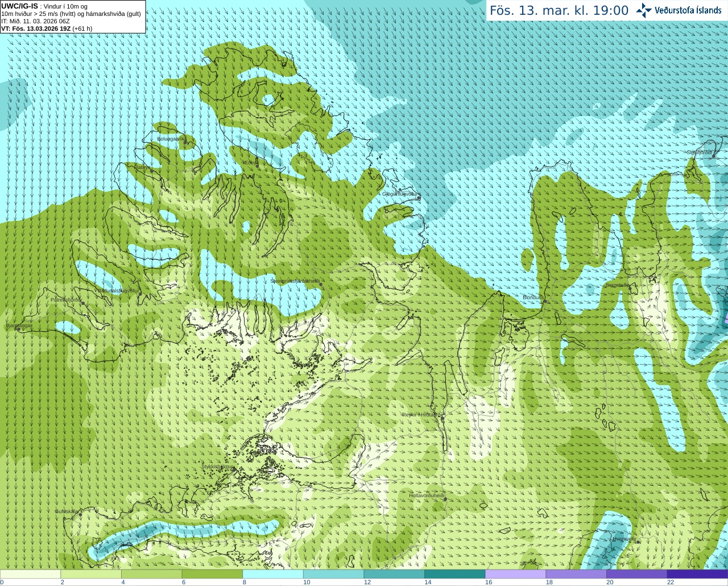Click the Veðurstofa Íslands logo icon
Viewport: 728px width, 586px height.
click(644, 10)
